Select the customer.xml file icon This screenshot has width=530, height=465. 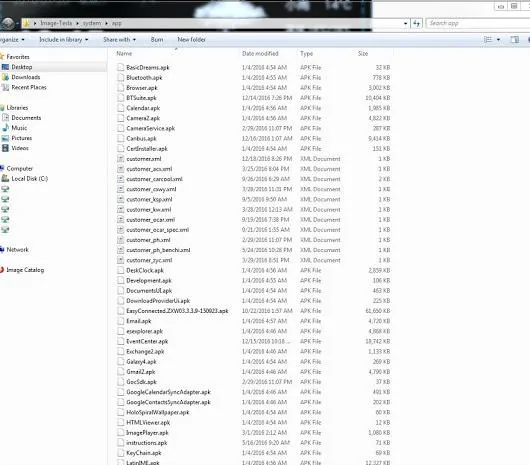pos(120,158)
